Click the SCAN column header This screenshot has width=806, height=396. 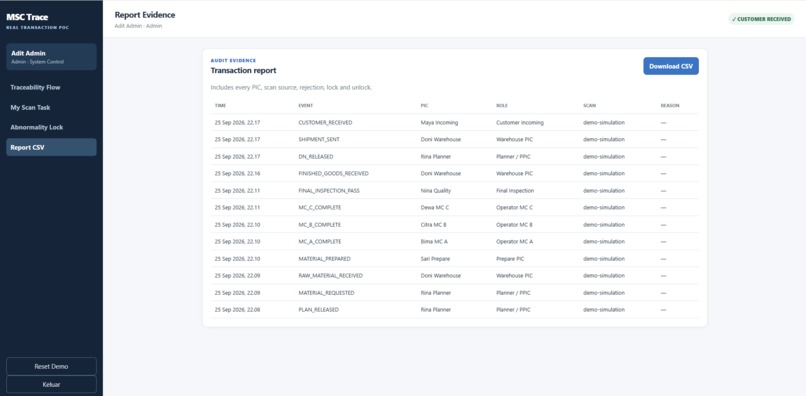[589, 105]
